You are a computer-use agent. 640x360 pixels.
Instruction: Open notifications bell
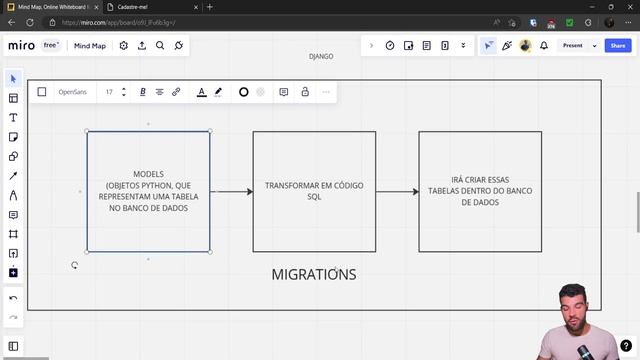pos(544,46)
